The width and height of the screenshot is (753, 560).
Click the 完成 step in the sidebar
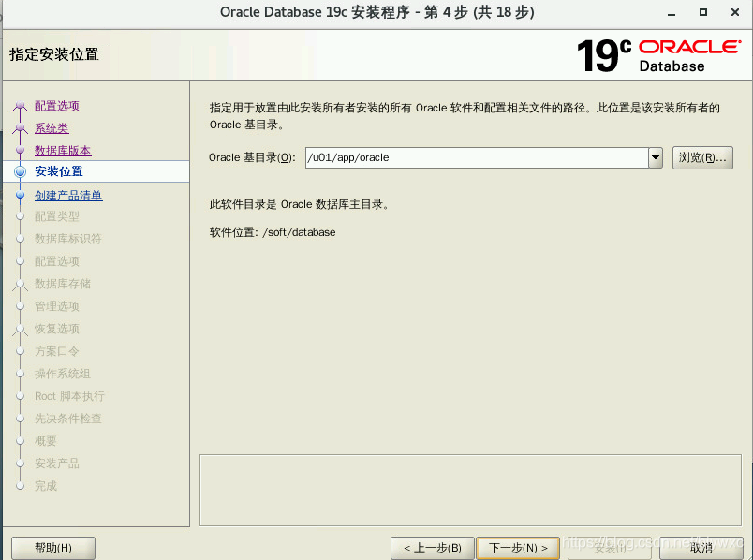point(46,486)
